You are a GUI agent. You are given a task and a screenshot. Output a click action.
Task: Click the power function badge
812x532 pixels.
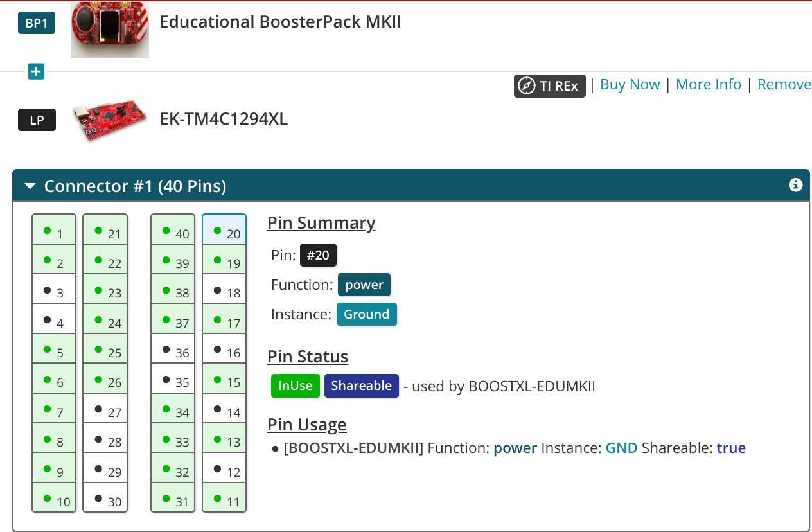point(364,285)
